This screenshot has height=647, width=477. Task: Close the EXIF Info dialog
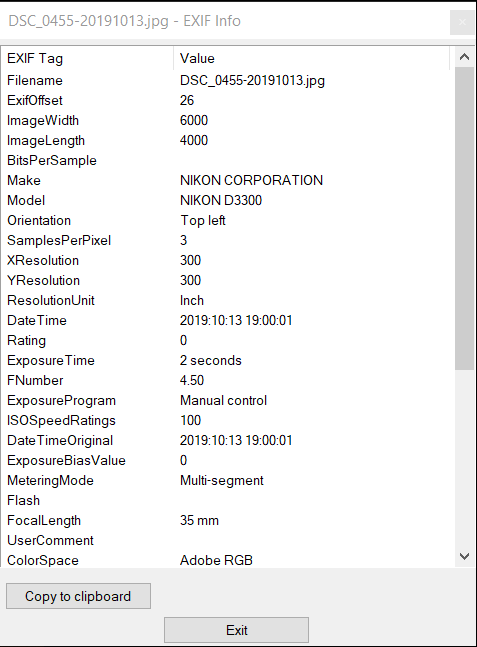tap(462, 22)
